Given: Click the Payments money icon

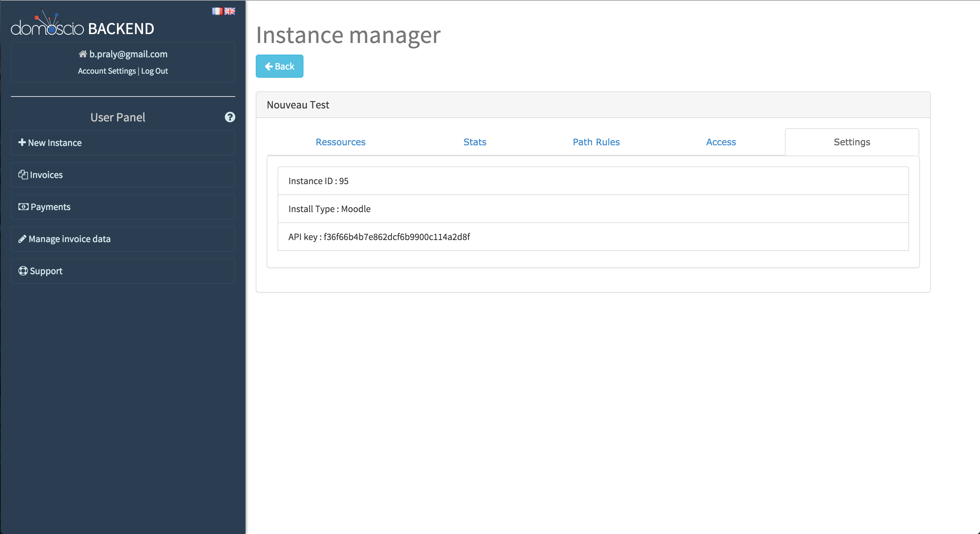Looking at the screenshot, I should click(x=23, y=207).
